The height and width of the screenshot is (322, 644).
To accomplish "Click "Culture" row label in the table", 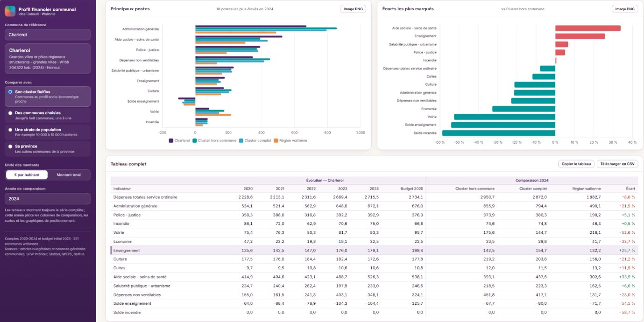I will coord(120,259).
